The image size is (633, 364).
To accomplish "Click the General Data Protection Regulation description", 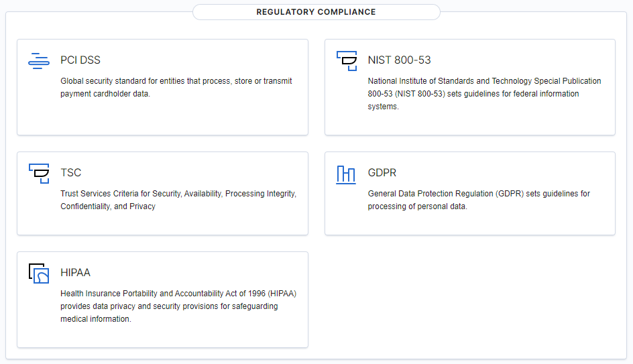I will coord(479,200).
